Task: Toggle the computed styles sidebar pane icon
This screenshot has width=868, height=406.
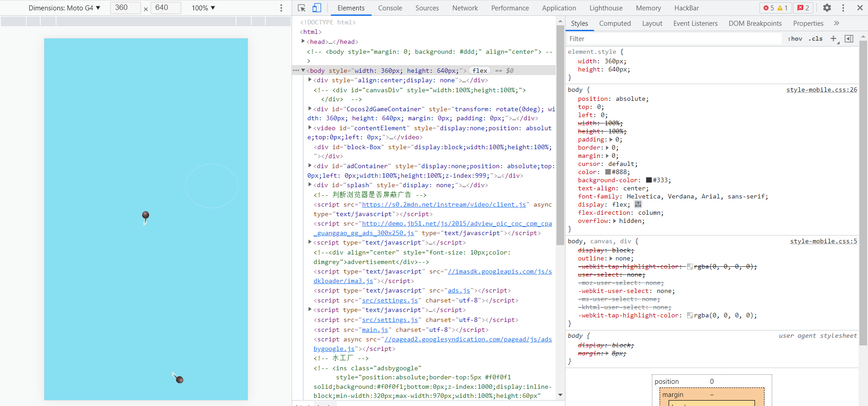Action: coord(849,39)
